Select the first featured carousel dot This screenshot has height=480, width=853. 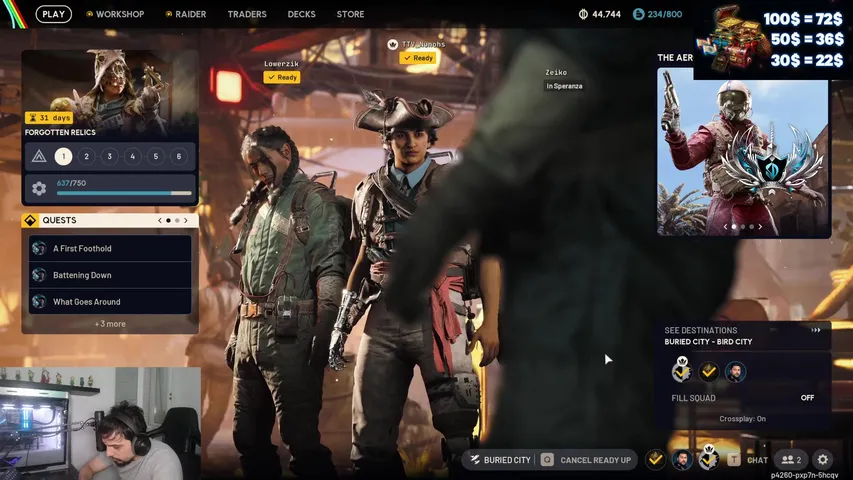[x=734, y=226]
